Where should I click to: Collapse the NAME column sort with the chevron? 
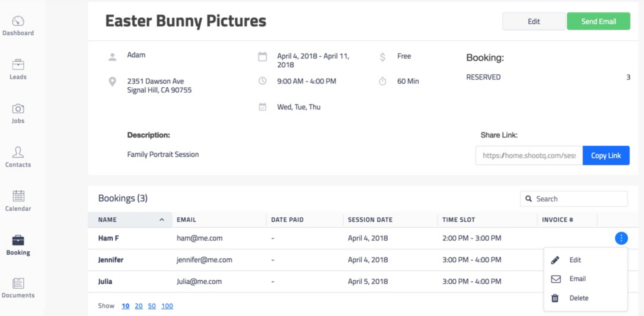(162, 220)
